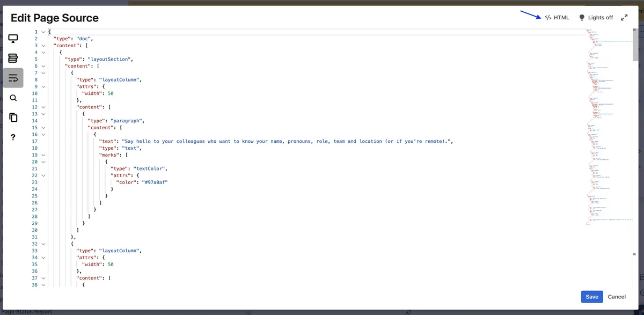The image size is (644, 315).
Task: Toggle the word wrap sidebar icon
Action: [x=13, y=78]
